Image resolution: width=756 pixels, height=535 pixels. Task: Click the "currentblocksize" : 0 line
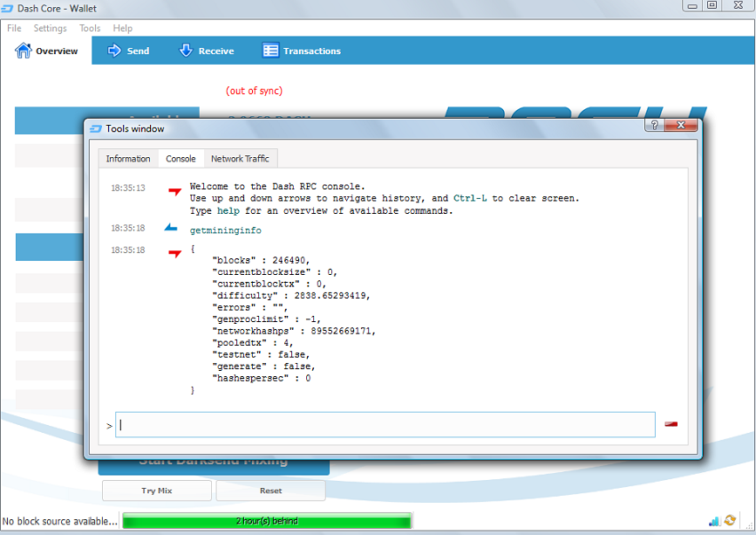[275, 272]
